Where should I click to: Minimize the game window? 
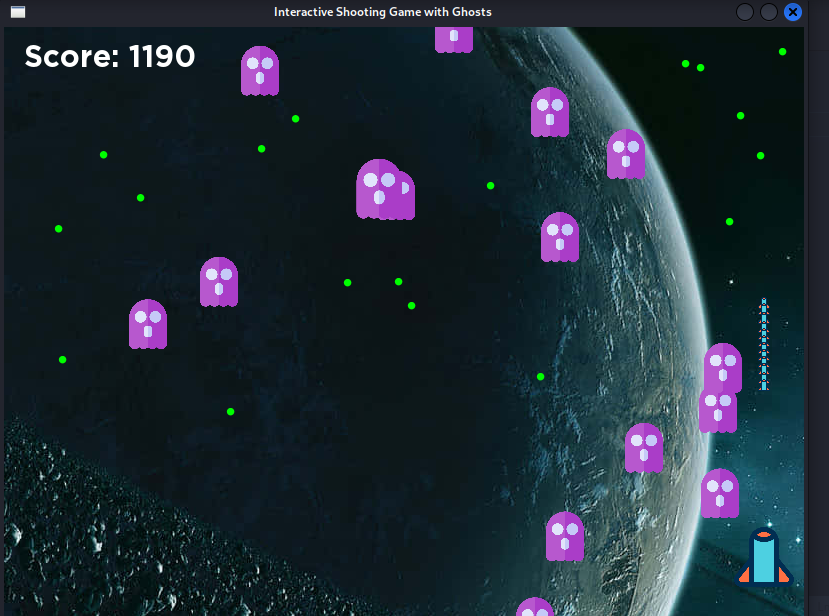pyautogui.click(x=745, y=12)
